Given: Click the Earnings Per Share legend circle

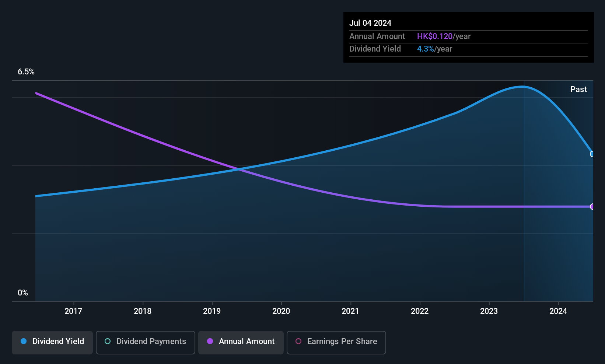Looking at the screenshot, I should pos(298,342).
